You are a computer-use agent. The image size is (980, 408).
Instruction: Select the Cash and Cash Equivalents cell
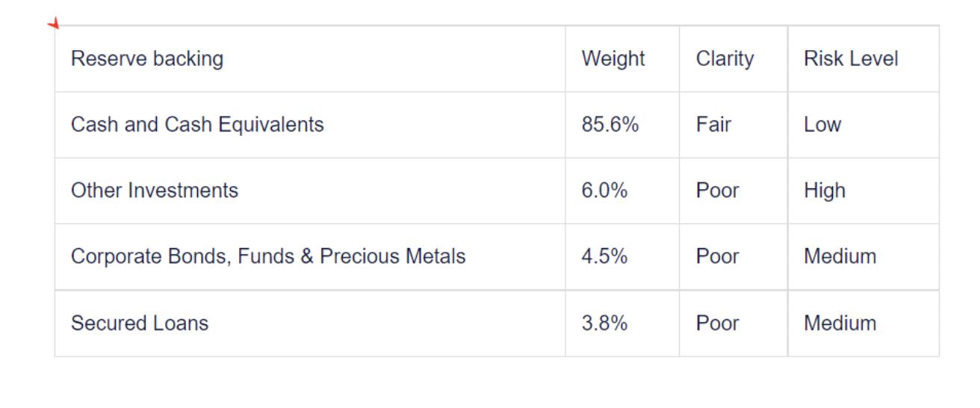pyautogui.click(x=197, y=124)
